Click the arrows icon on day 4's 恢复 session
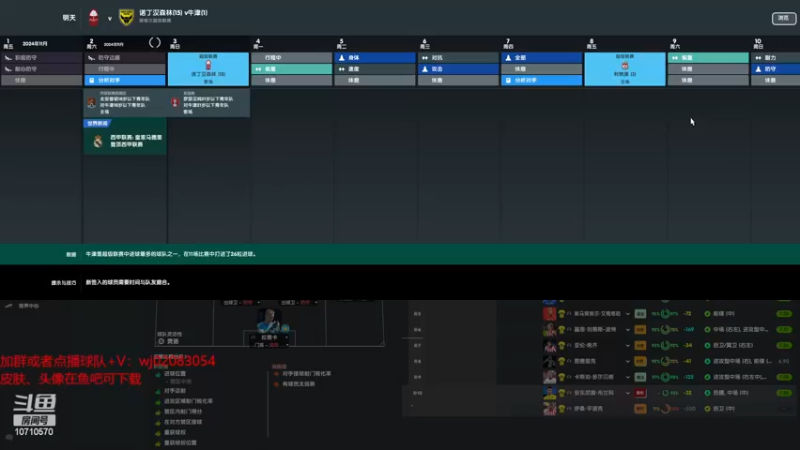 coord(258,69)
